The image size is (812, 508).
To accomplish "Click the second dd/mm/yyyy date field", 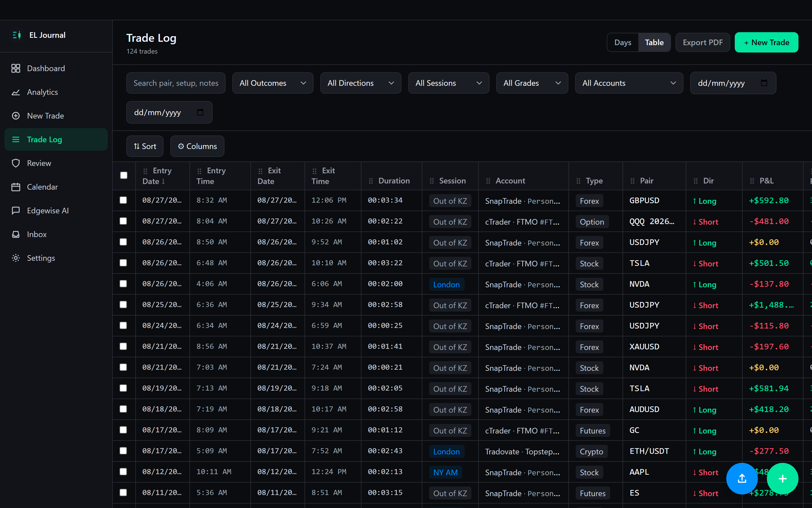I will 169,112.
